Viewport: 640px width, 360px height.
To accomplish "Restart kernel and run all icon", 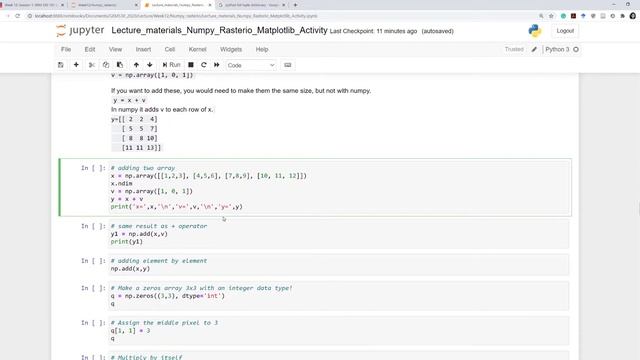I will point(217,65).
